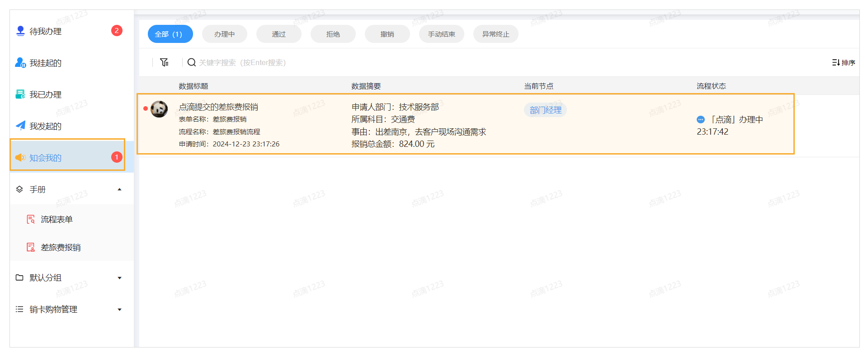Click 报销总金额: 824.00 元

click(393, 144)
